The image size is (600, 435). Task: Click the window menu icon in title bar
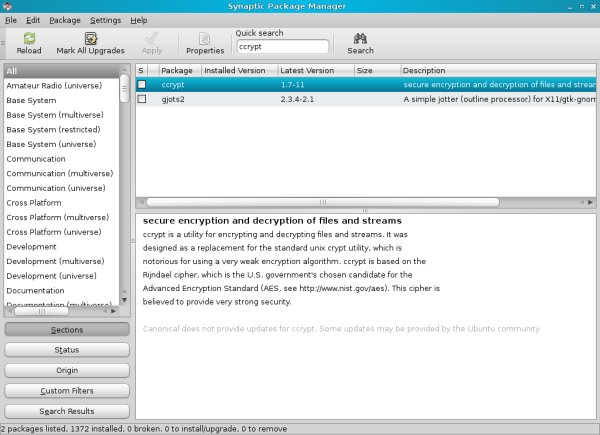coord(9,6)
